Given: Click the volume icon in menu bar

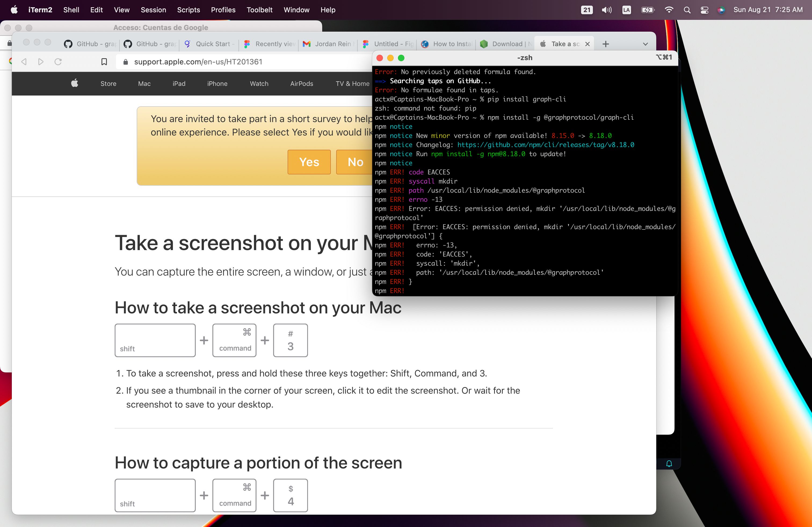Looking at the screenshot, I should [607, 10].
